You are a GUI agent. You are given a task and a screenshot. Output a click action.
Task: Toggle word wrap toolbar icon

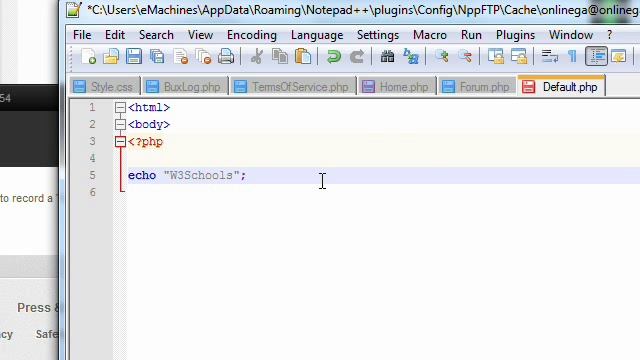click(549, 56)
